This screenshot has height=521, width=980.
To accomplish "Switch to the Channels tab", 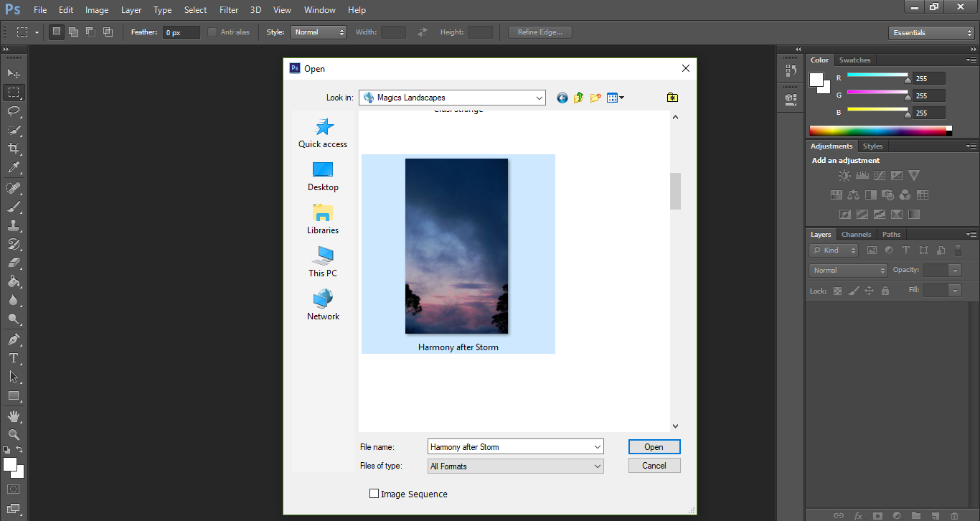I will click(x=856, y=235).
